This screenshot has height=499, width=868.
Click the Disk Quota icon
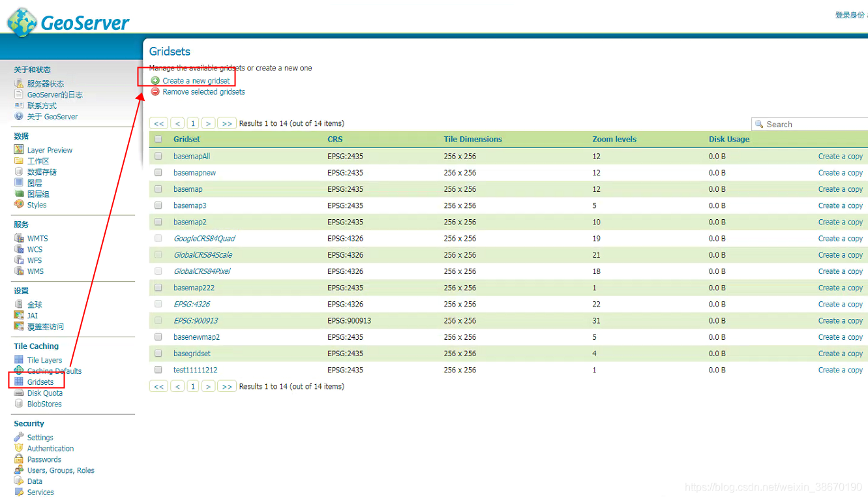(x=19, y=393)
